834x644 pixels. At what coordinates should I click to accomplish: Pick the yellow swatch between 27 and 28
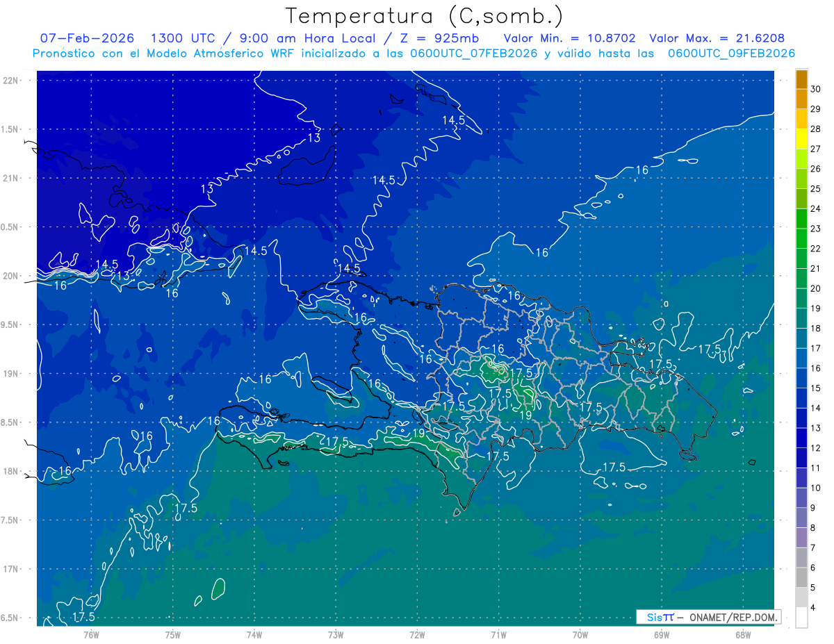tap(801, 138)
